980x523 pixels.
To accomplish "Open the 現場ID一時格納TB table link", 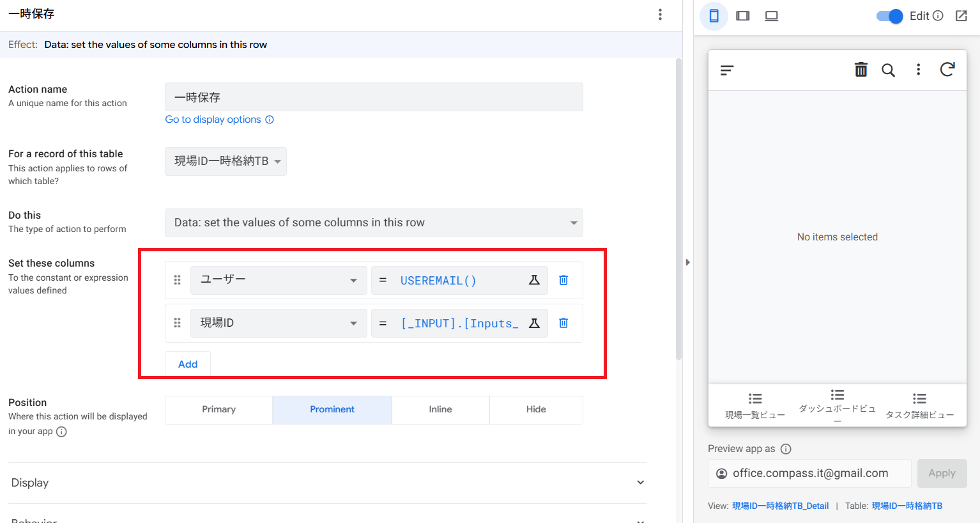I will coord(907,506).
